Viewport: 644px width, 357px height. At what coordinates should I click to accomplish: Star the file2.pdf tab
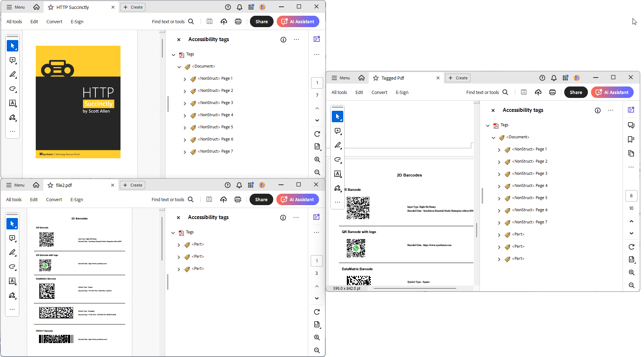pos(50,185)
